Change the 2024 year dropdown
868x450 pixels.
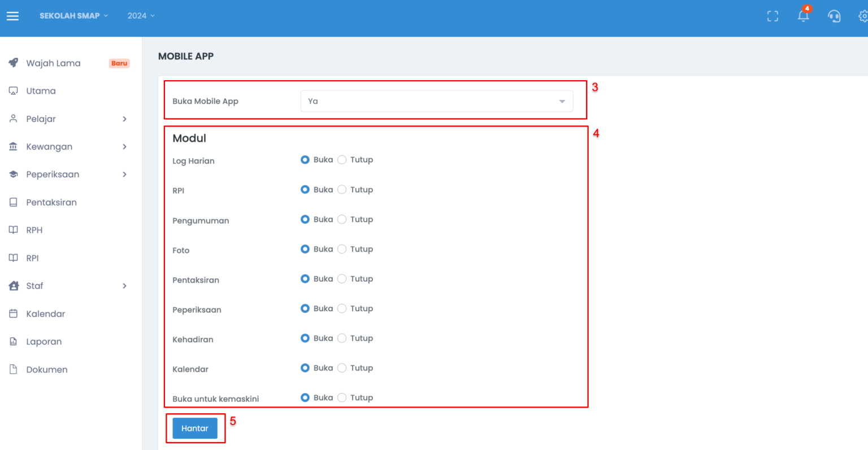point(141,16)
